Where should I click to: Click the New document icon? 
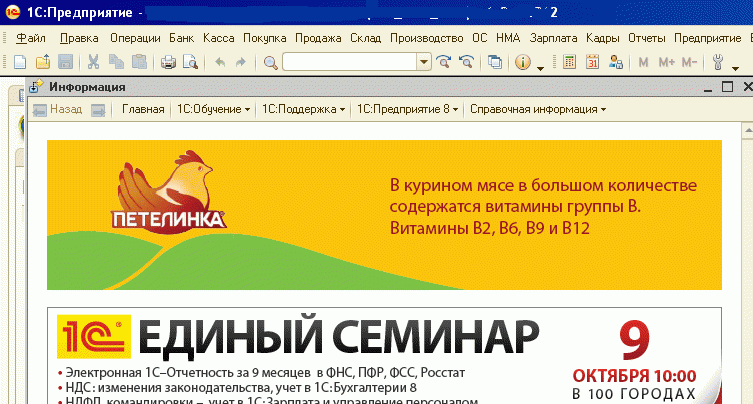20,62
